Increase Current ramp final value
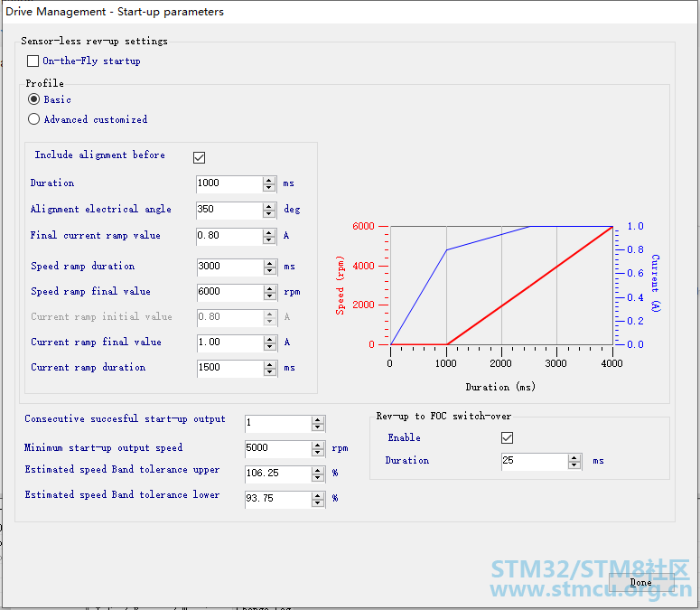Image resolution: width=700 pixels, height=610 pixels. [x=270, y=340]
